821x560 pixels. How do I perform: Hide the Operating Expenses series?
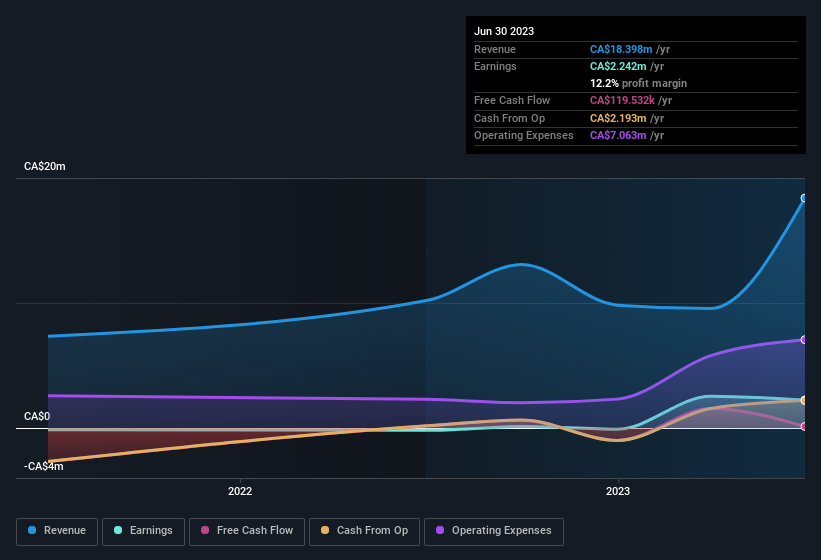coord(494,531)
